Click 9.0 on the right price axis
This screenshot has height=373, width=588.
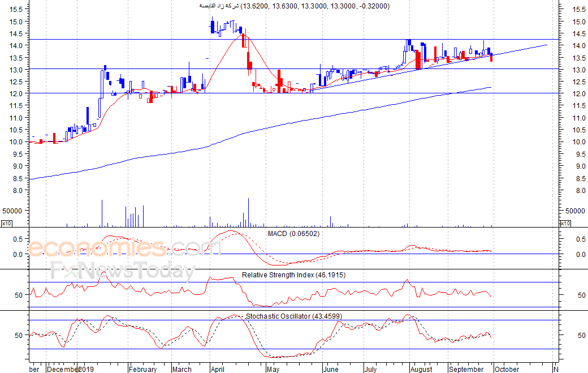[581, 166]
